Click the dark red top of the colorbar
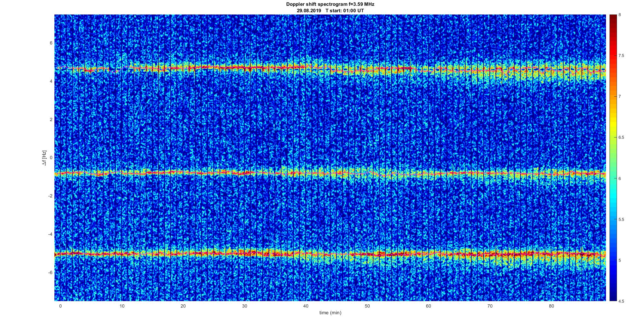The height and width of the screenshot is (323, 644). point(613,19)
